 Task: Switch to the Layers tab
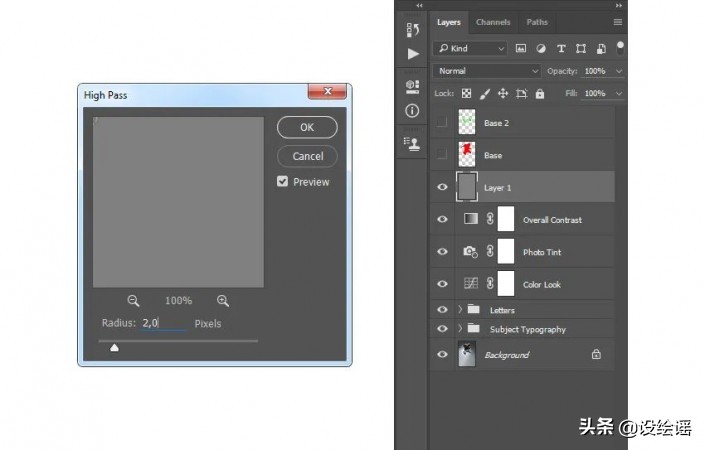coord(449,22)
